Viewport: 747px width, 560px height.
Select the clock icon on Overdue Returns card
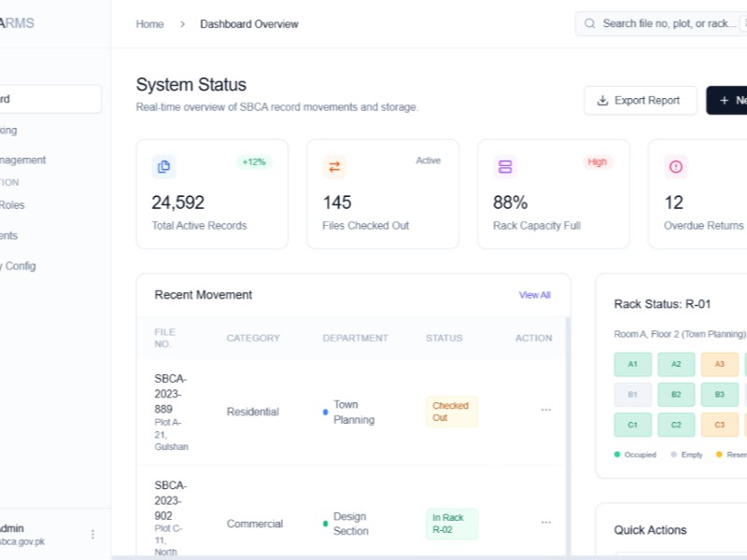[675, 166]
